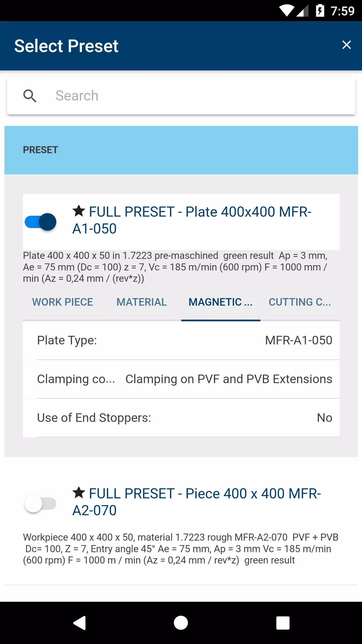Tap the star icon beside Plate 400x400 preset
Viewport: 362px width, 644px height.
point(79,211)
